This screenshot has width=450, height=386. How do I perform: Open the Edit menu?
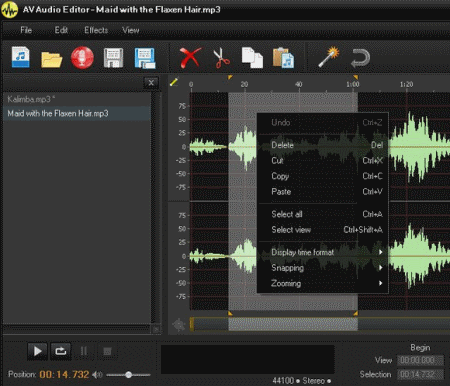[61, 30]
